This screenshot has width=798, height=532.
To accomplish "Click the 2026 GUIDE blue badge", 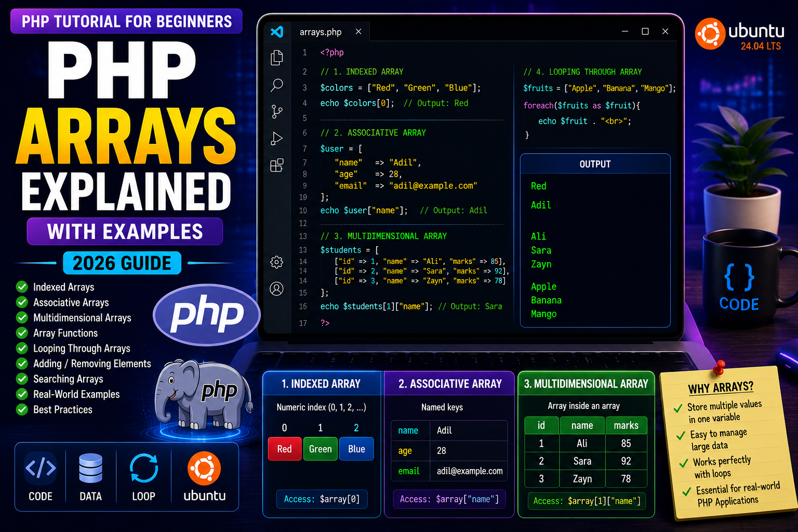I will coord(122,263).
